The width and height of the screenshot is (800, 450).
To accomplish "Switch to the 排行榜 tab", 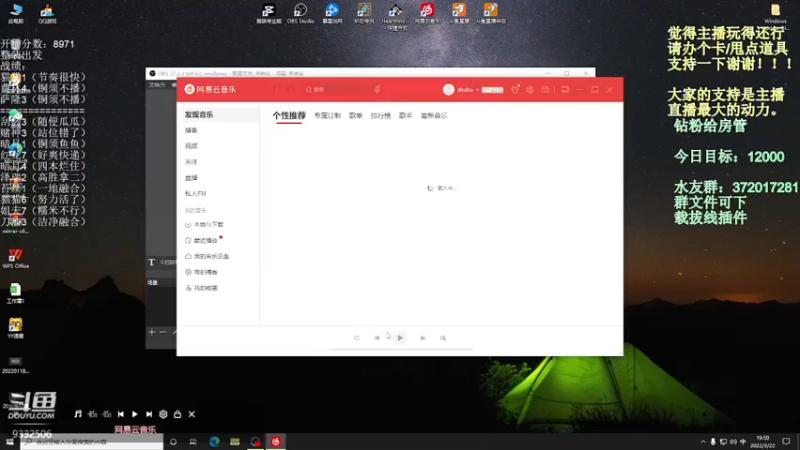I will 381,116.
